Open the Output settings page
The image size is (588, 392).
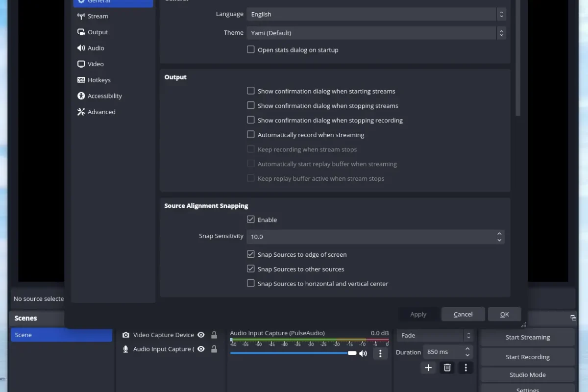click(x=113, y=32)
